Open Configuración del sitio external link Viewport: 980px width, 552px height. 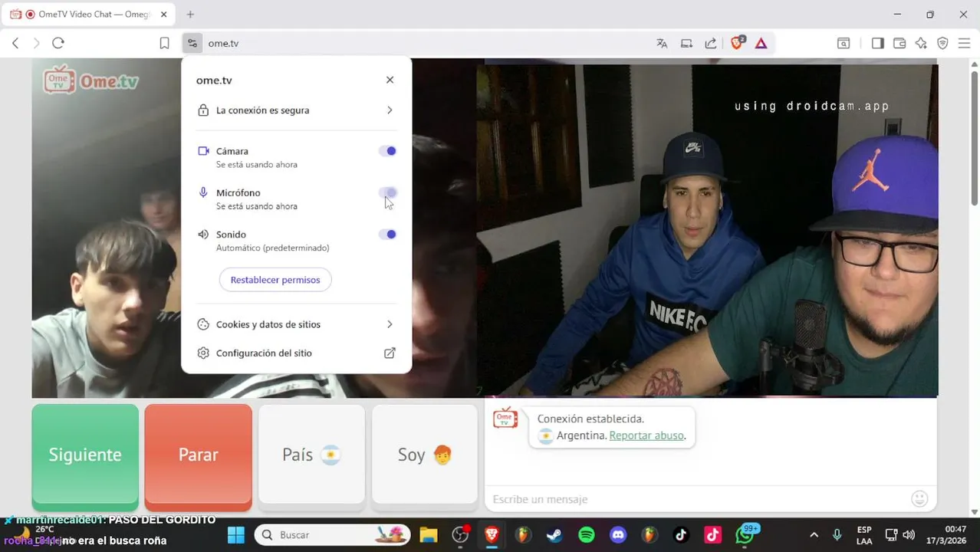tap(296, 353)
